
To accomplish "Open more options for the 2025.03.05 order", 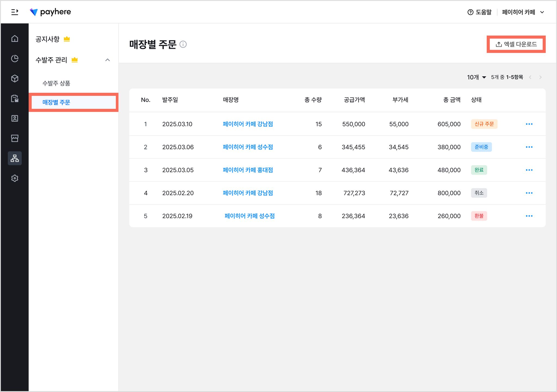I will (x=529, y=170).
